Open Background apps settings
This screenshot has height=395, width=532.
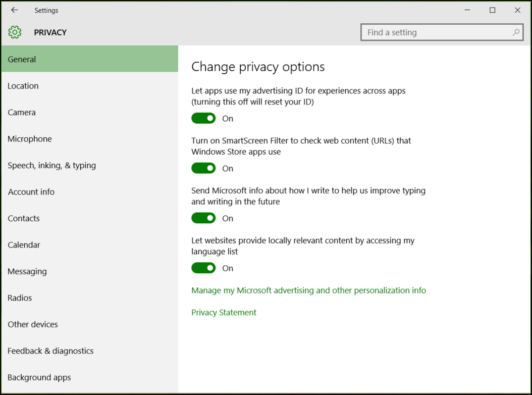(x=39, y=377)
